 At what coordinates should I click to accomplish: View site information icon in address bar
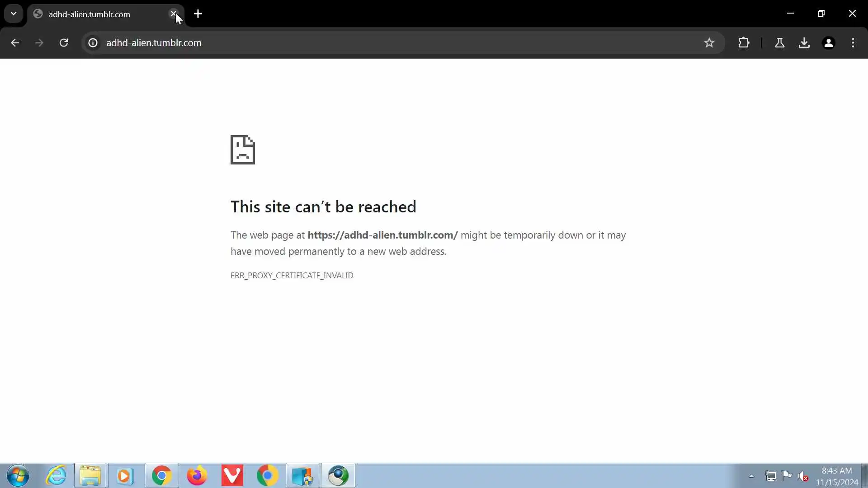(93, 43)
